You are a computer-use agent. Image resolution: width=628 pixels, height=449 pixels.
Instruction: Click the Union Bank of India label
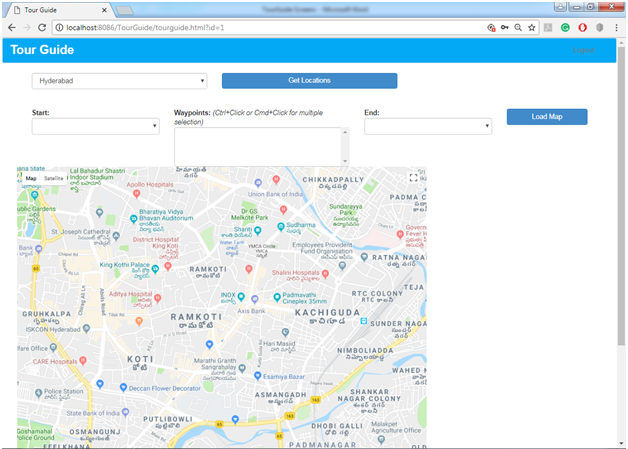[275, 194]
